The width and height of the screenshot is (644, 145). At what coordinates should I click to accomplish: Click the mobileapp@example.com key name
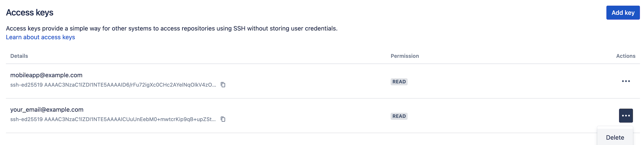[46, 75]
